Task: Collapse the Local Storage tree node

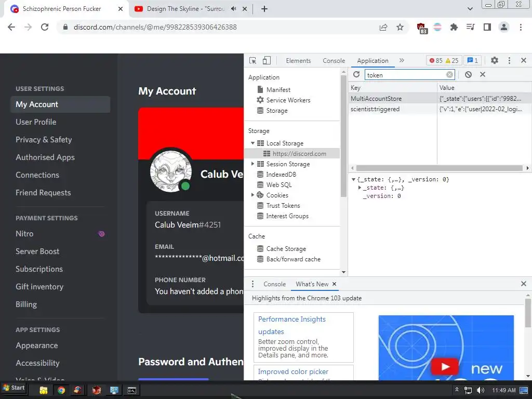Action: click(x=252, y=143)
